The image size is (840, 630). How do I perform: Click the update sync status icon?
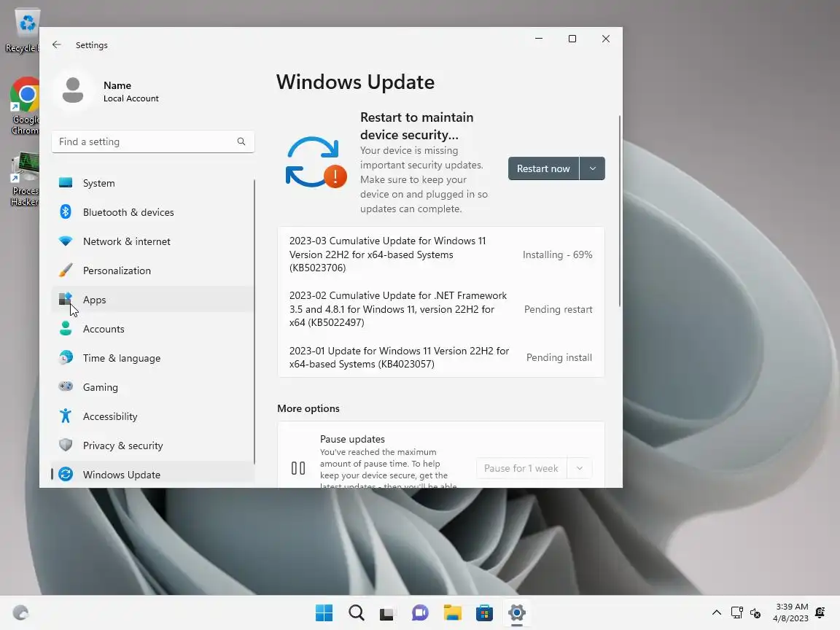tap(316, 162)
